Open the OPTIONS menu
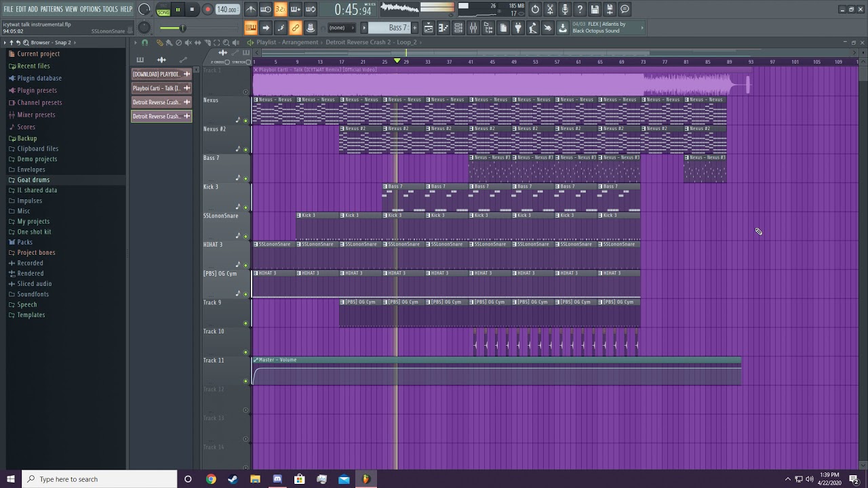This screenshot has height=488, width=868. tap(90, 9)
